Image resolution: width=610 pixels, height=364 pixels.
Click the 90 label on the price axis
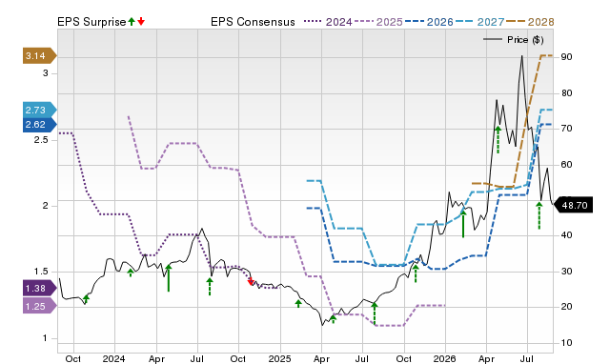(x=566, y=57)
